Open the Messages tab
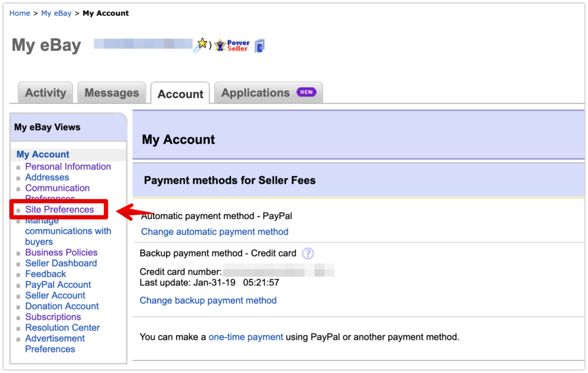This screenshot has height=373, width=588. tap(111, 93)
